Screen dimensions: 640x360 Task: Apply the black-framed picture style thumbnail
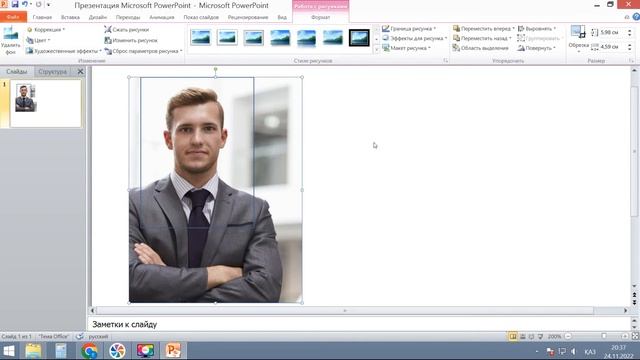click(359, 38)
